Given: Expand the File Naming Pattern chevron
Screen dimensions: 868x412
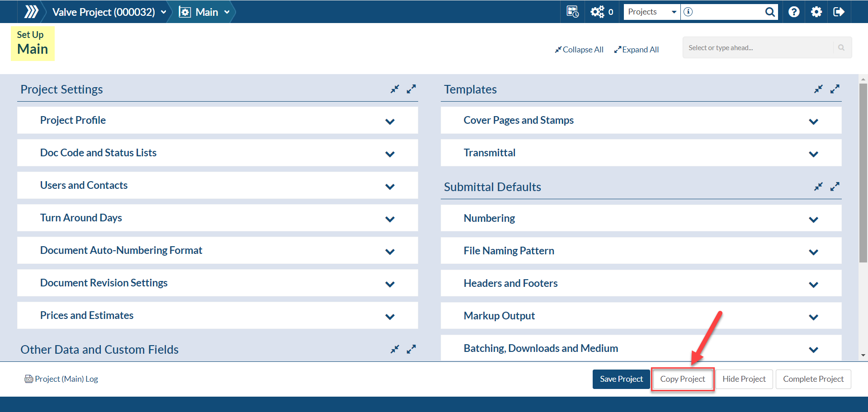Looking at the screenshot, I should pos(814,252).
